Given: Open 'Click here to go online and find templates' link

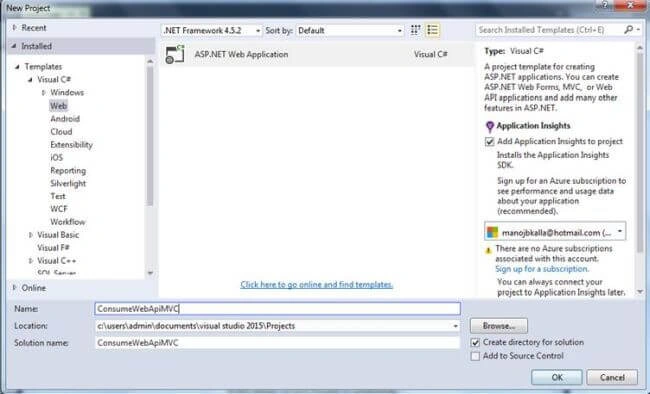Looking at the screenshot, I should coord(317,285).
